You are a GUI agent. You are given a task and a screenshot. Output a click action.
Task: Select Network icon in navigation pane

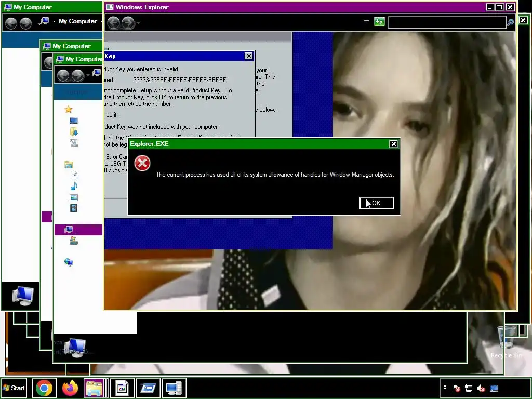(69, 262)
